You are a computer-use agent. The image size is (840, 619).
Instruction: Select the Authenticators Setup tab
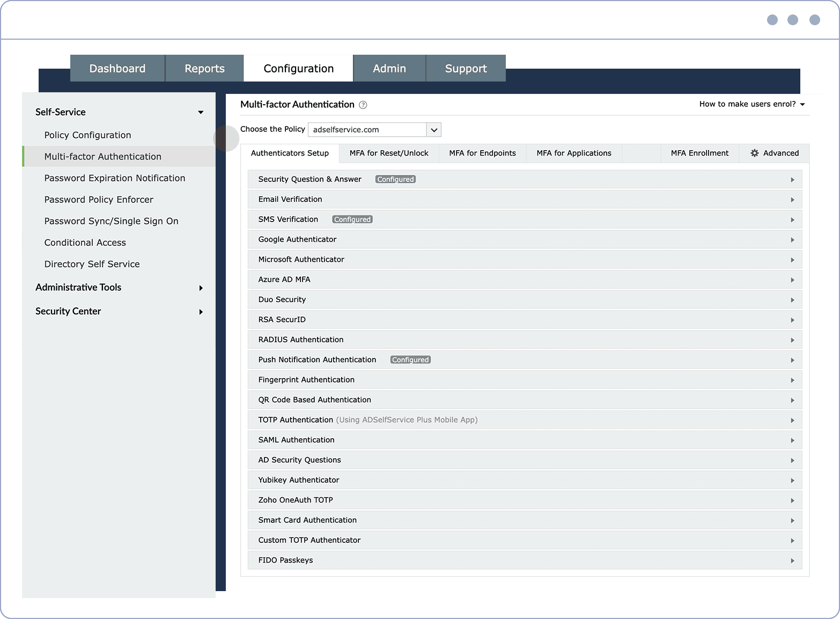pyautogui.click(x=290, y=153)
